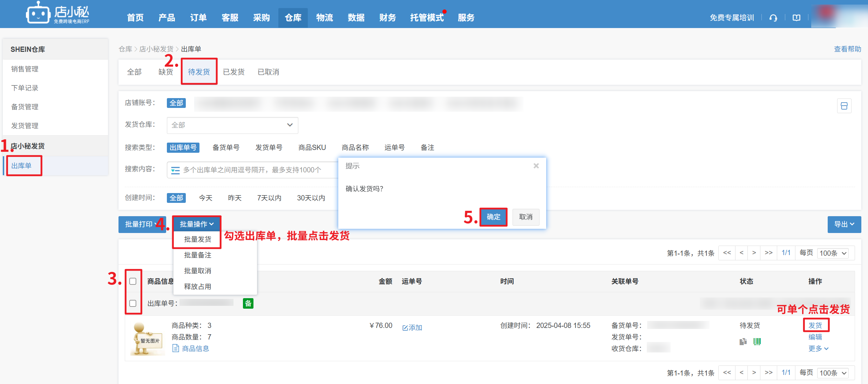Open the 发货仓库 dropdown
868x384 pixels.
pyautogui.click(x=232, y=125)
